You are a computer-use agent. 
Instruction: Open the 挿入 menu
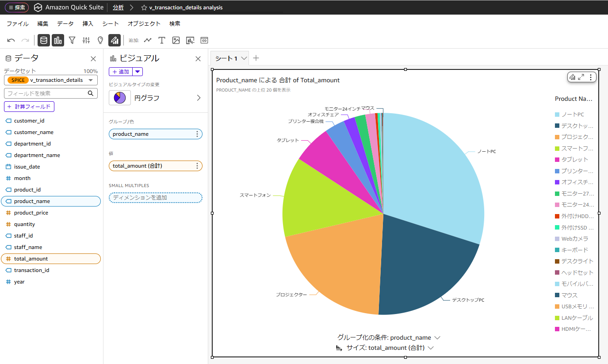coord(88,24)
